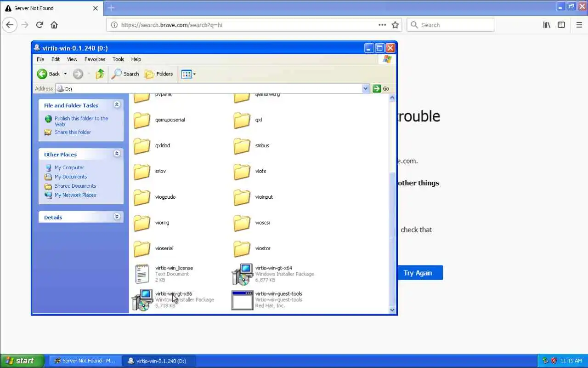
Task: Select the vioserial folder icon
Action: [142, 249]
